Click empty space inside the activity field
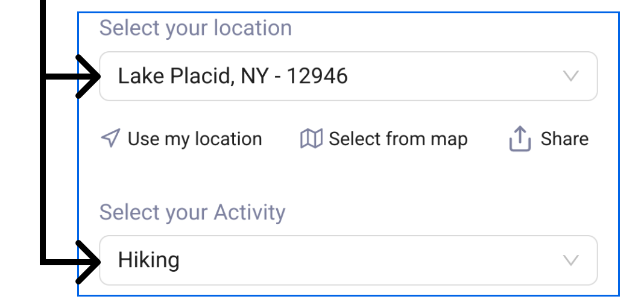The image size is (644, 305). coord(374,260)
